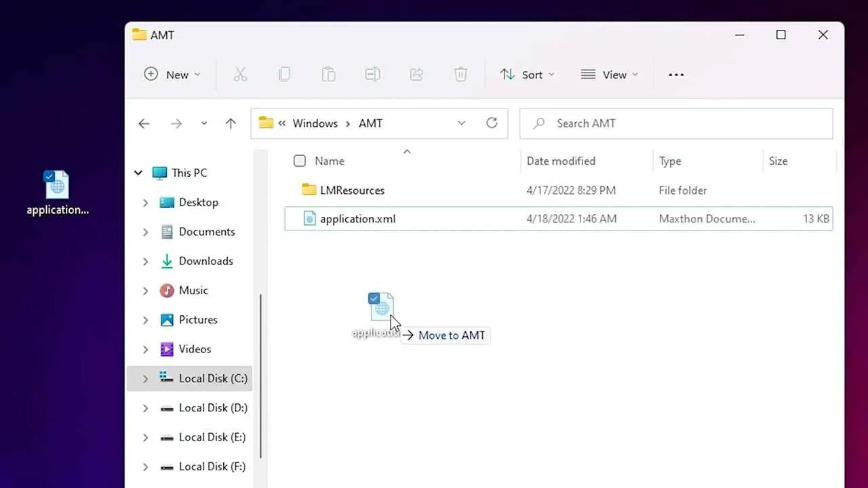The width and height of the screenshot is (868, 488).
Task: Open the New dropdown menu
Action: coord(172,75)
